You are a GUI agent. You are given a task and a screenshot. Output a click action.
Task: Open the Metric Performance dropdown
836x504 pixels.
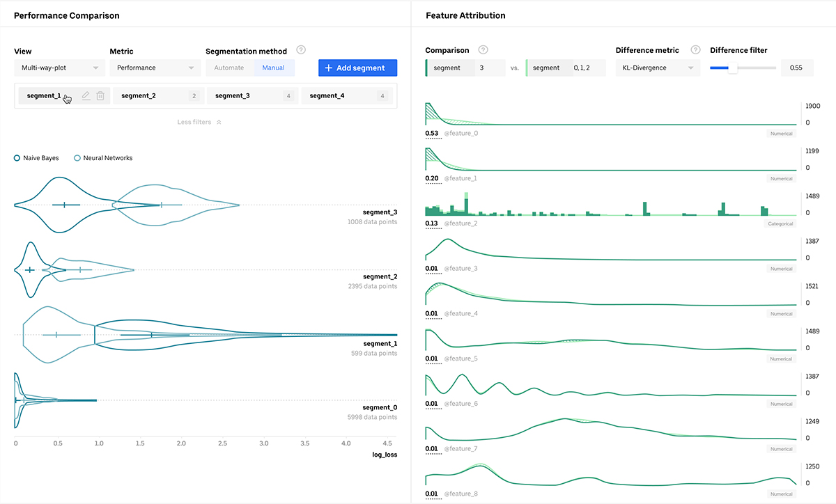tap(155, 68)
